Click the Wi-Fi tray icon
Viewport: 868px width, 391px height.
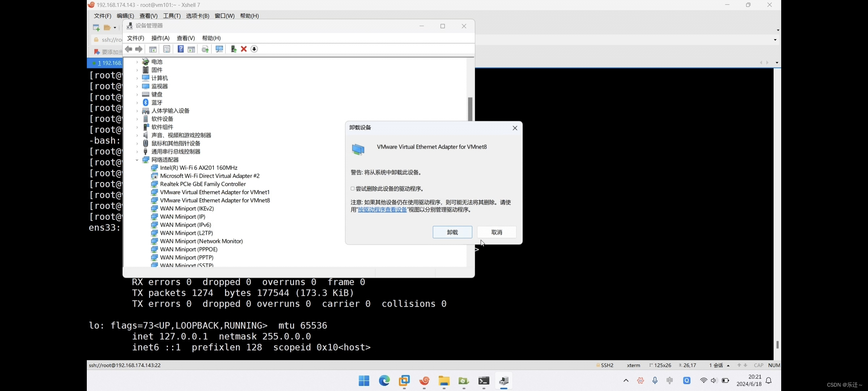coord(703,381)
